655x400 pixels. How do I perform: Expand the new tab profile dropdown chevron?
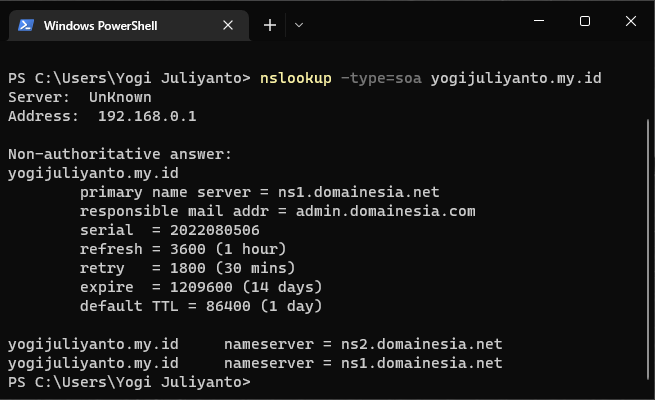(x=299, y=25)
